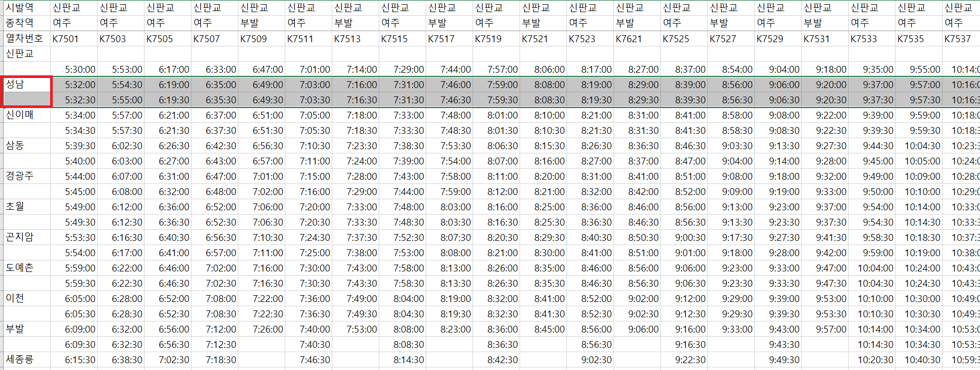This screenshot has width=980, height=370.
Task: Select the 6:15:30 cell in 세종릉 row
Action: (x=74, y=359)
